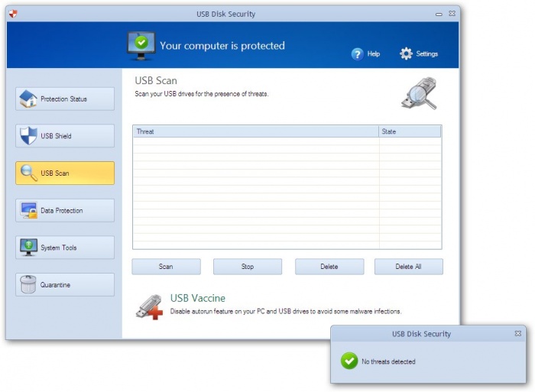Open the Quarantine section
This screenshot has height=392, width=535.
65,284
